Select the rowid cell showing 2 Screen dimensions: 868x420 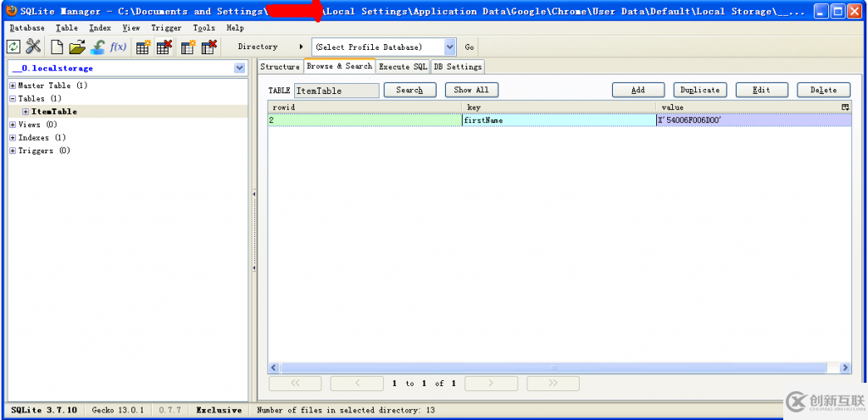coord(364,120)
